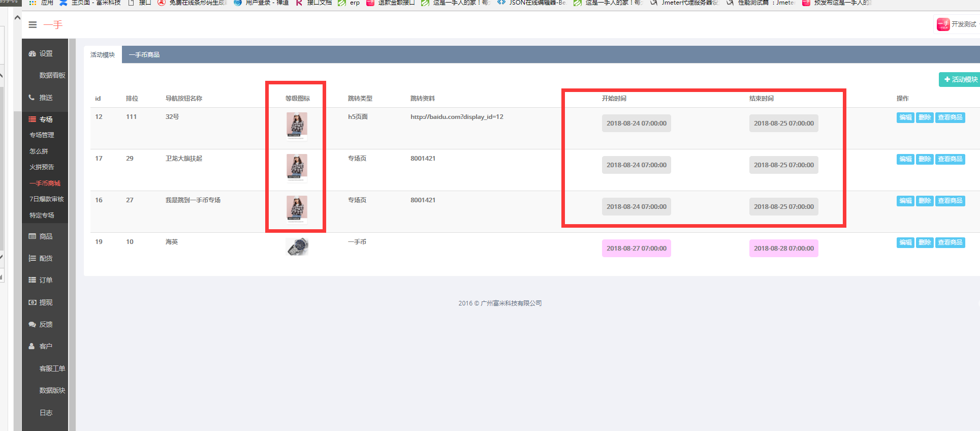
Task: Click level icon thumbnail of row 卫龙大旗扶起
Action: (x=297, y=167)
